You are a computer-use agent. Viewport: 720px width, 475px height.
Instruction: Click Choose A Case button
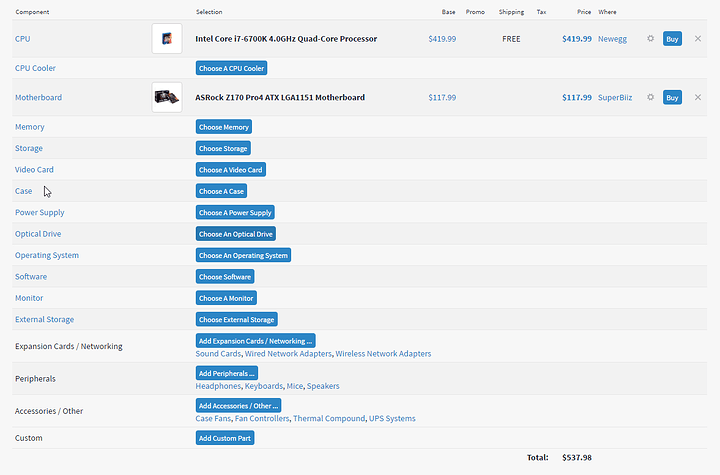click(x=221, y=191)
